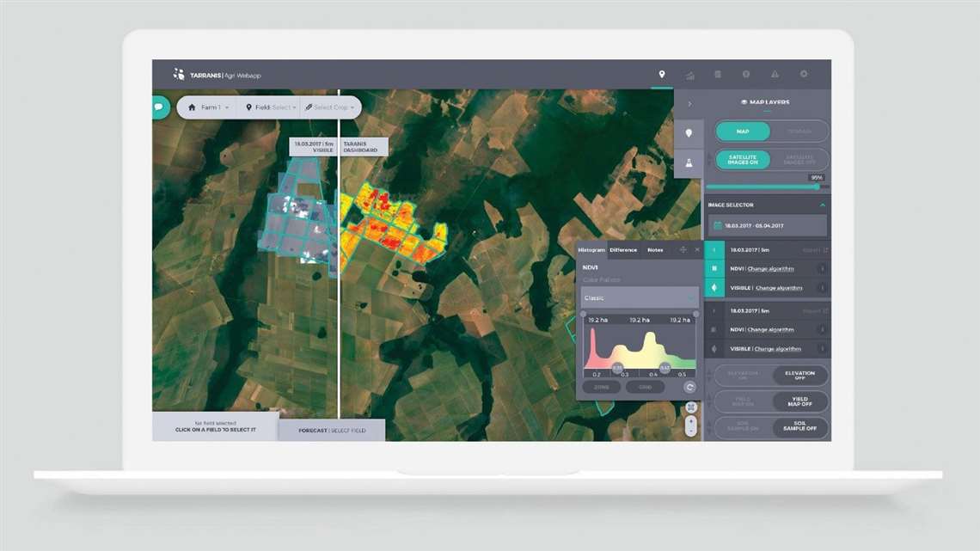The image size is (980, 551).
Task: Close the histogram panel
Action: pyautogui.click(x=697, y=250)
